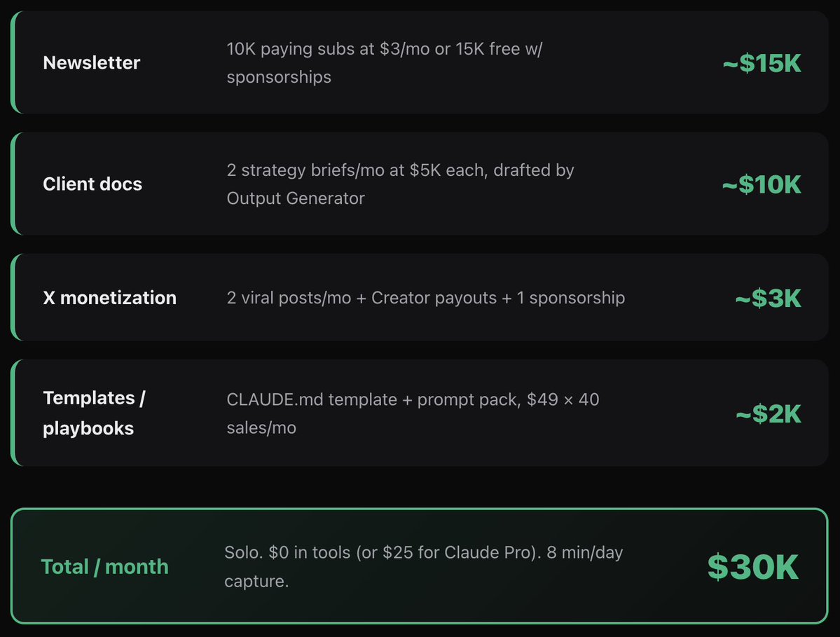840x637 pixels.
Task: Click the Solo $0 in tools description
Action: [423, 566]
